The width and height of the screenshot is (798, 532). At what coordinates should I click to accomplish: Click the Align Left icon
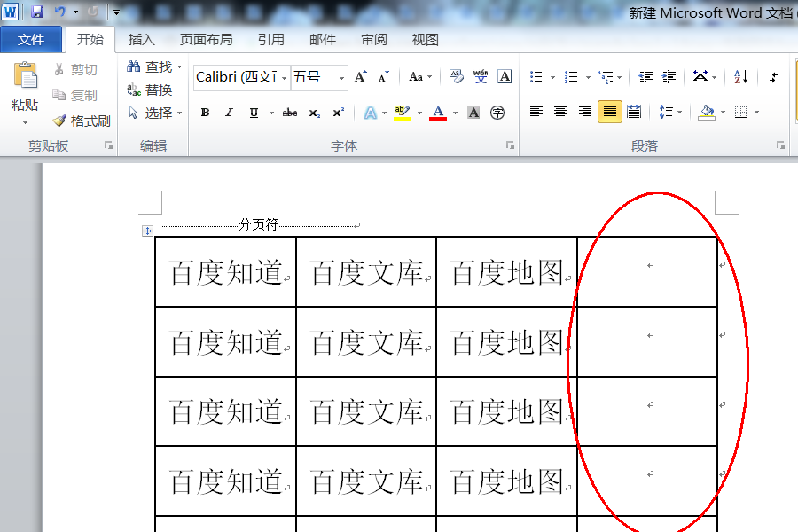pyautogui.click(x=536, y=112)
